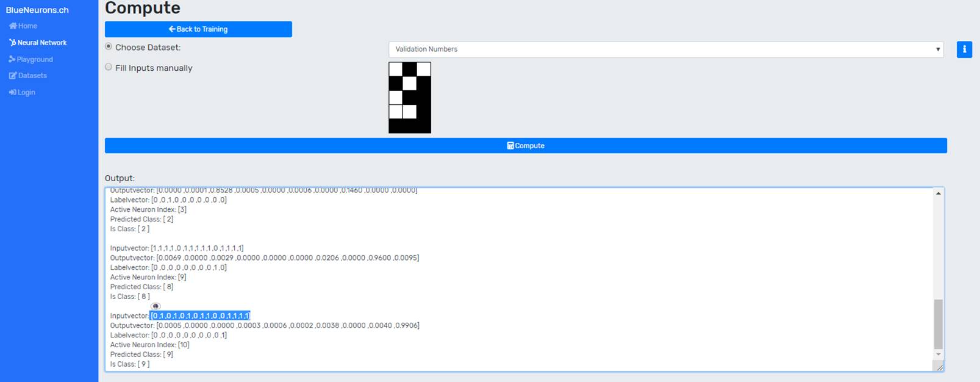Select the Fill Inputs manually radio button
This screenshot has width=980, height=382.
109,67
